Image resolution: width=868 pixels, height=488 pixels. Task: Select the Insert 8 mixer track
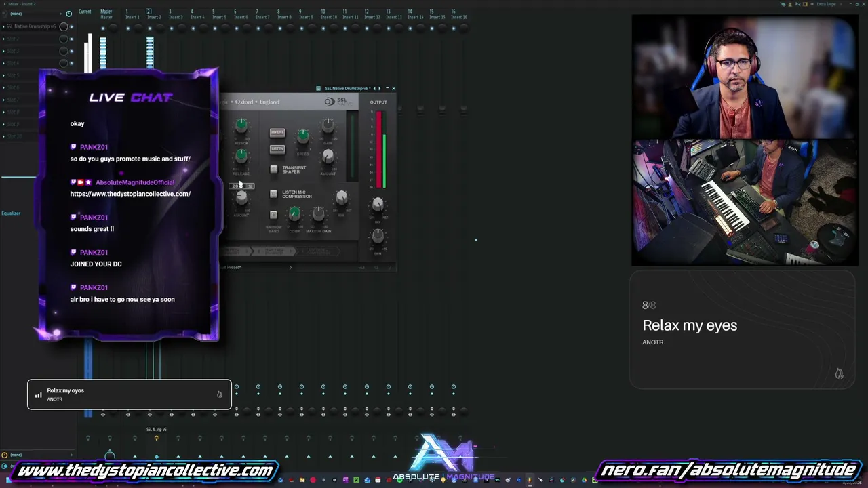pyautogui.click(x=284, y=14)
